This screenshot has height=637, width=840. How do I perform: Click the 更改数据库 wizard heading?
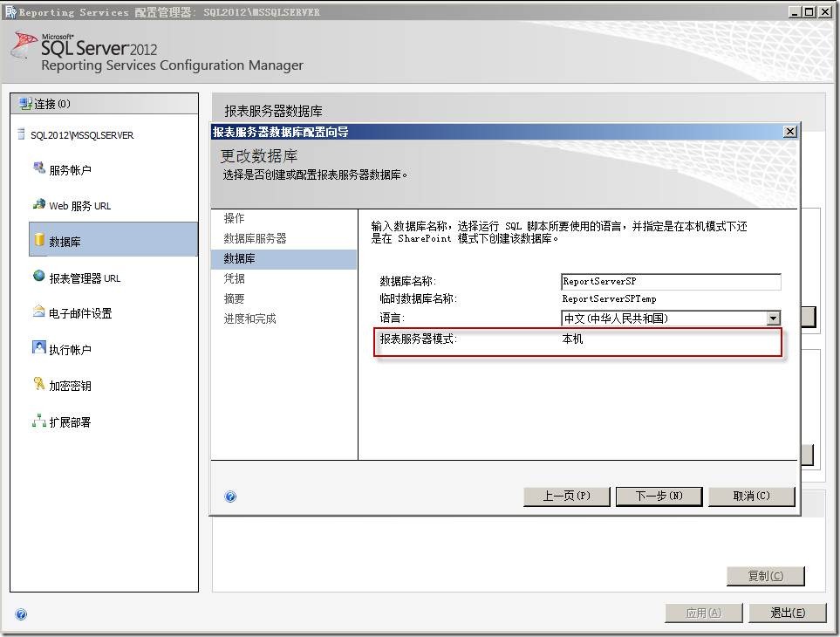[259, 156]
